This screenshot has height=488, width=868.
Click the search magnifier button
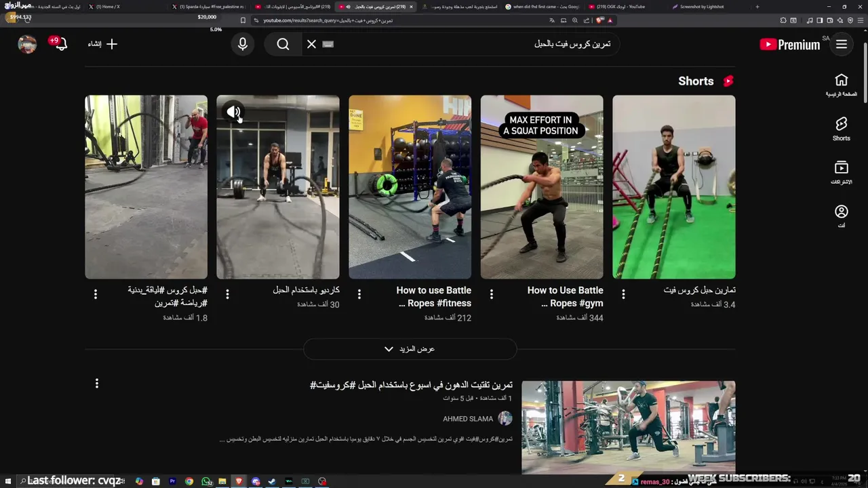click(283, 44)
